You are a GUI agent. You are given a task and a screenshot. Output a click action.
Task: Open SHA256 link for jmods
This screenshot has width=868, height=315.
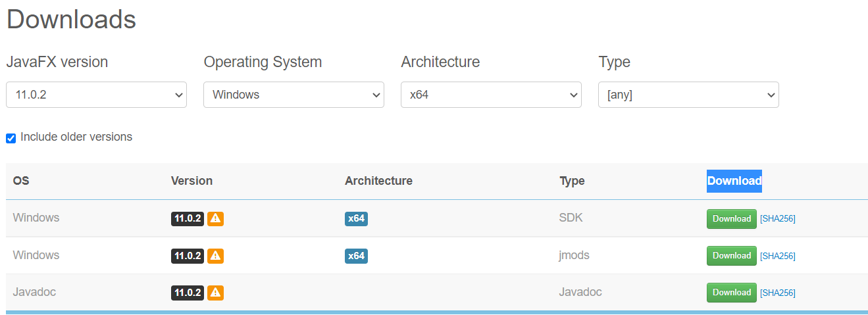tap(778, 256)
